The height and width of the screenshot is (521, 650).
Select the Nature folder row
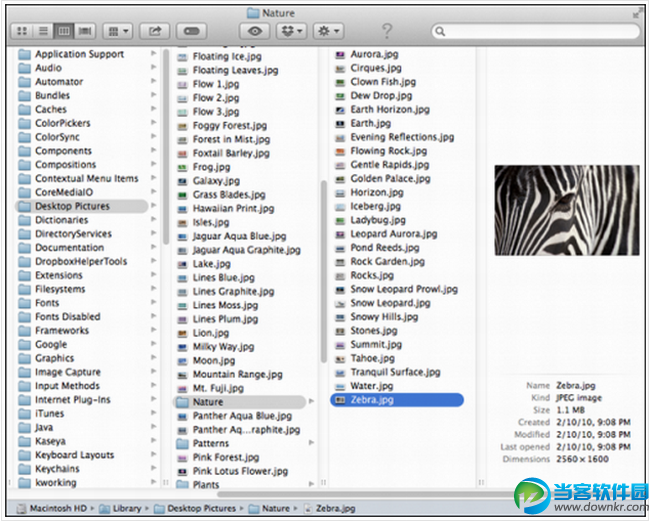point(239,402)
